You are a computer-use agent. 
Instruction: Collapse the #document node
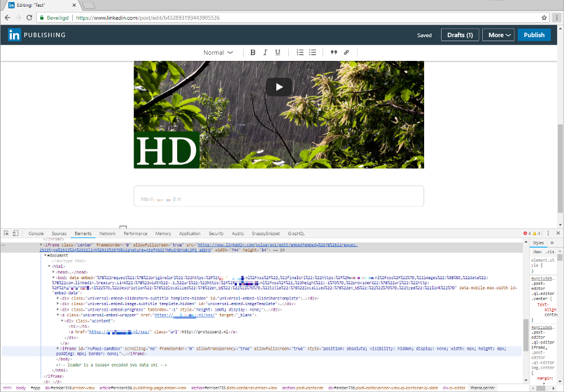(45, 256)
